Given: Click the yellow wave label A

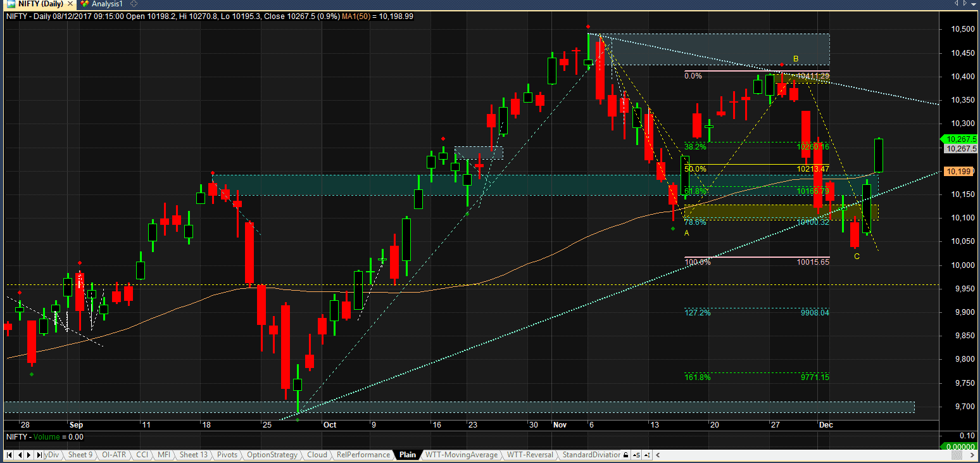Looking at the screenshot, I should tap(687, 233).
